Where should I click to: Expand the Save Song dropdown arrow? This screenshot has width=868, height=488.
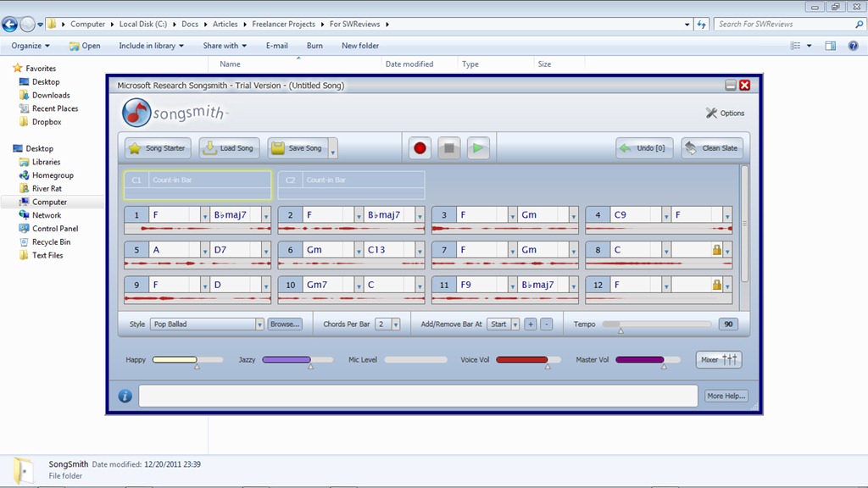333,149
